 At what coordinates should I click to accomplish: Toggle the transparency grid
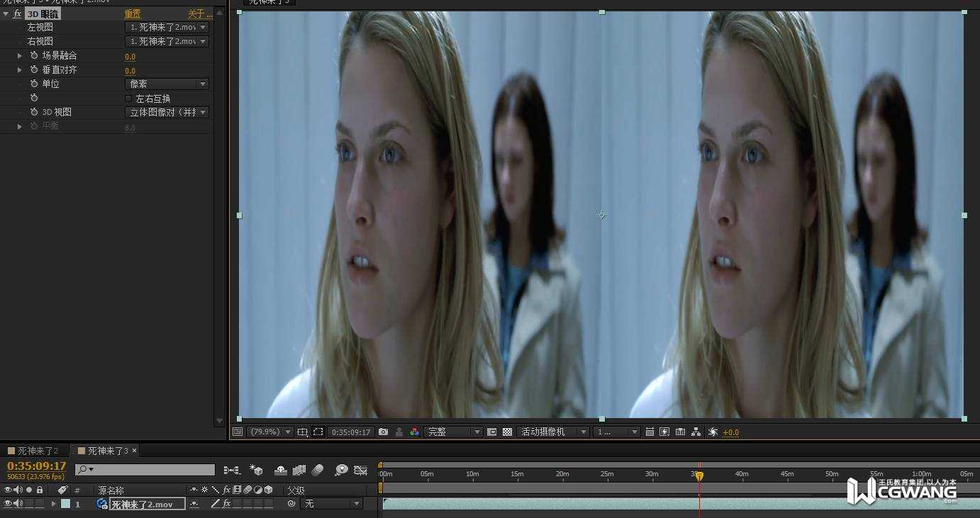tap(507, 432)
